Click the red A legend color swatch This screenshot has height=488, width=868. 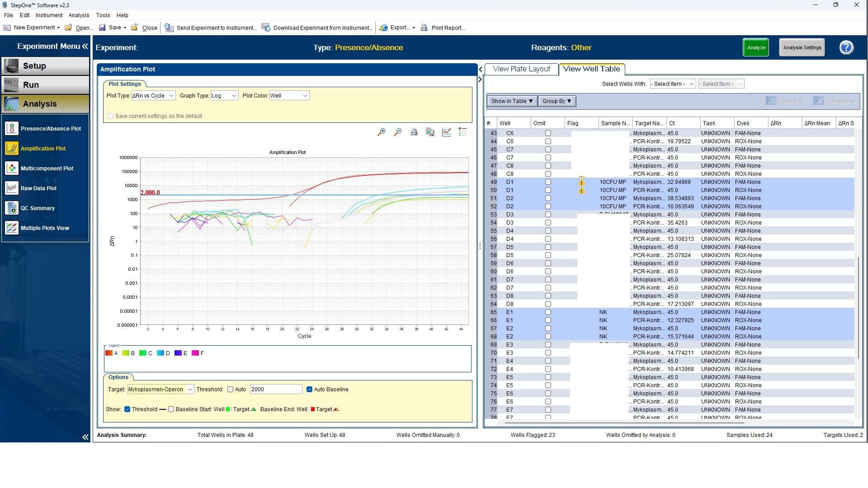click(x=109, y=353)
